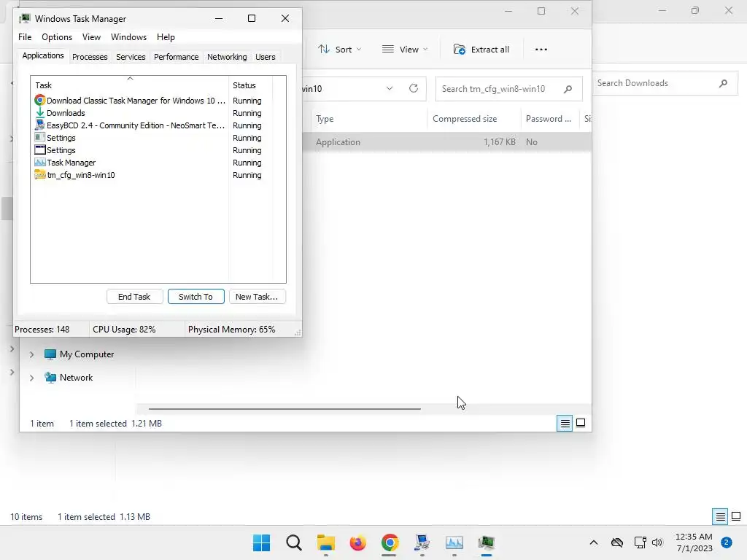This screenshot has height=560, width=747.
Task: Show hidden system tray icons chevron
Action: pos(594,542)
